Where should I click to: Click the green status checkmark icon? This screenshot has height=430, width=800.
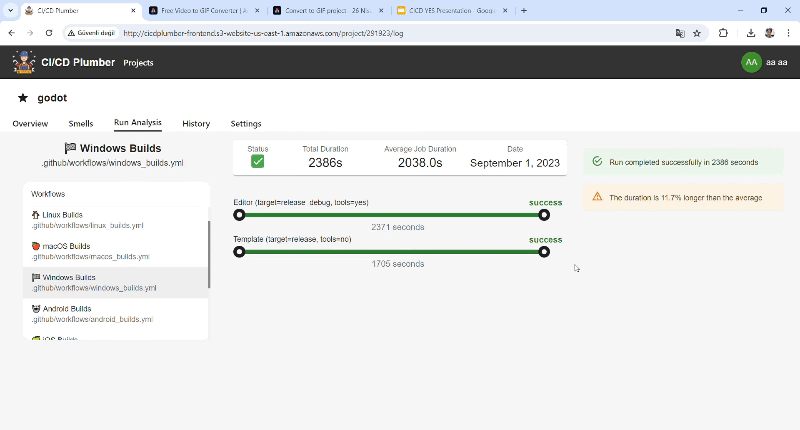pos(258,162)
